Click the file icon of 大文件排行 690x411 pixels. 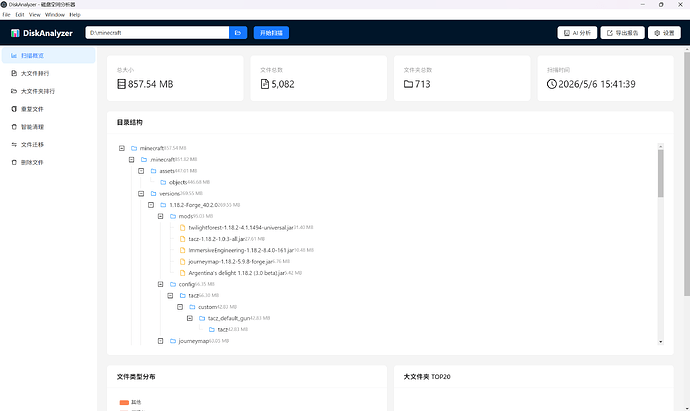[14, 73]
